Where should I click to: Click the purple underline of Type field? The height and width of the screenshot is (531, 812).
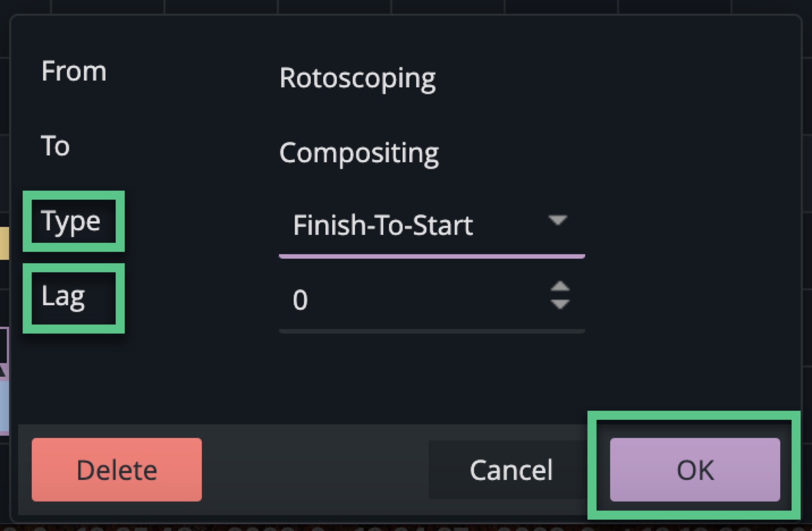point(431,256)
